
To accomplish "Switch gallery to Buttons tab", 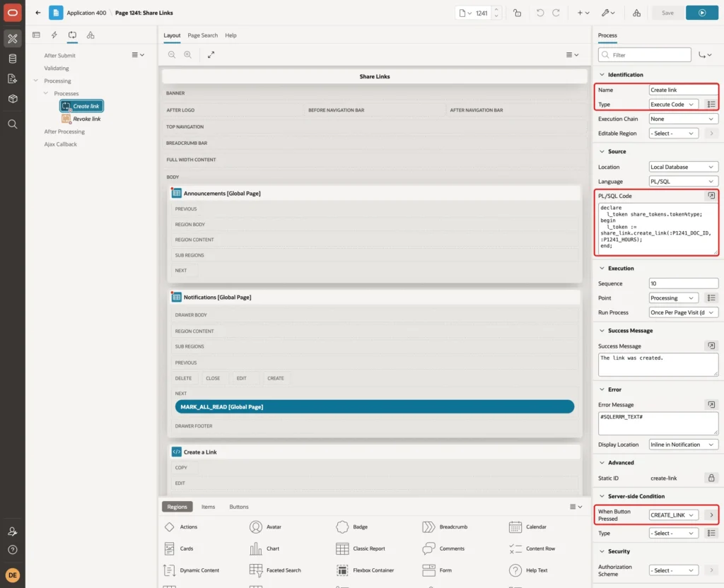I will coord(239,507).
